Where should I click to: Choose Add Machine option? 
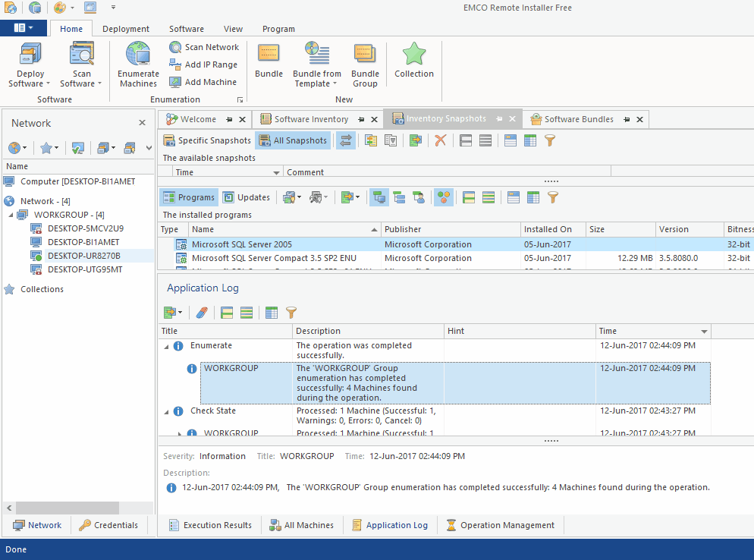point(204,82)
